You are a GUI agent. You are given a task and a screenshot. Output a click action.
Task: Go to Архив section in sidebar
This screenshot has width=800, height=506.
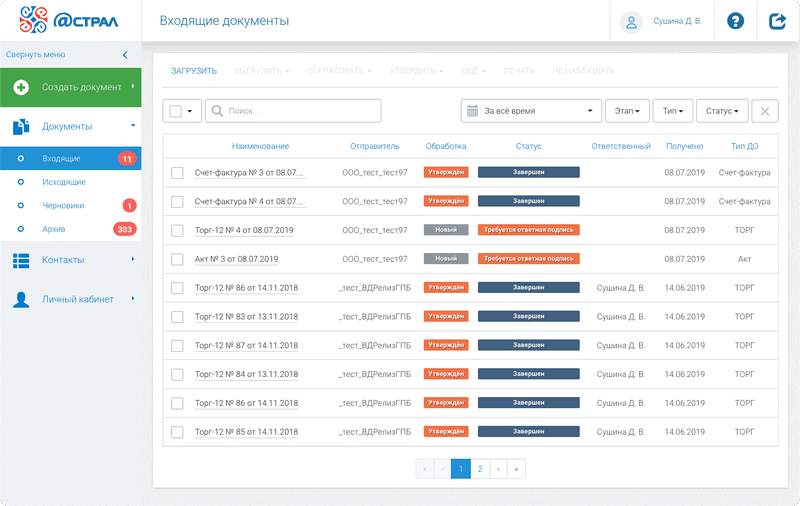(54, 229)
